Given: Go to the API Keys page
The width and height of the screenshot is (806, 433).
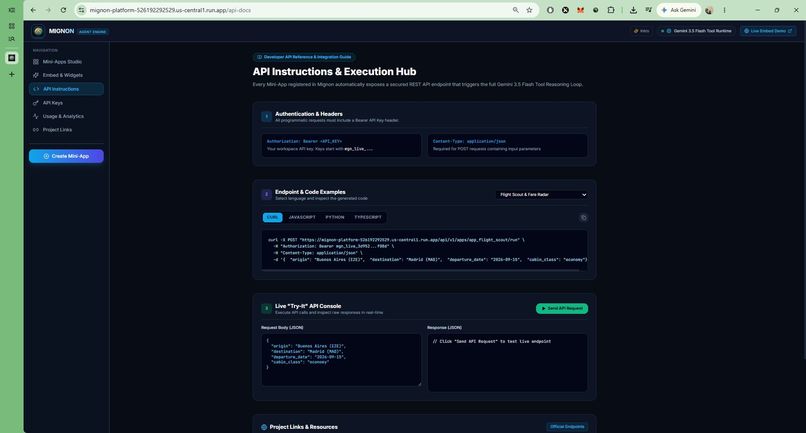Looking at the screenshot, I should pos(66,103).
